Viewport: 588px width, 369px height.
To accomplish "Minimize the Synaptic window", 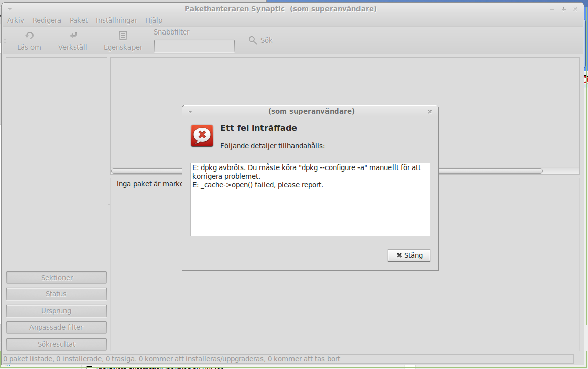I will pyautogui.click(x=552, y=9).
